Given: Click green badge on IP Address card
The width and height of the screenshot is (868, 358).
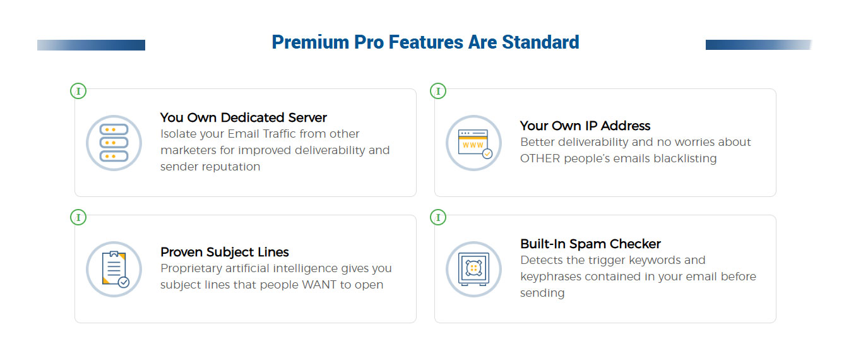Looking at the screenshot, I should [437, 91].
